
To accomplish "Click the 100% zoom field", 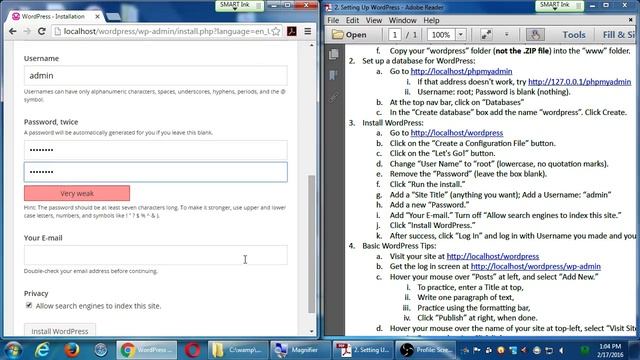I will coord(441,35).
